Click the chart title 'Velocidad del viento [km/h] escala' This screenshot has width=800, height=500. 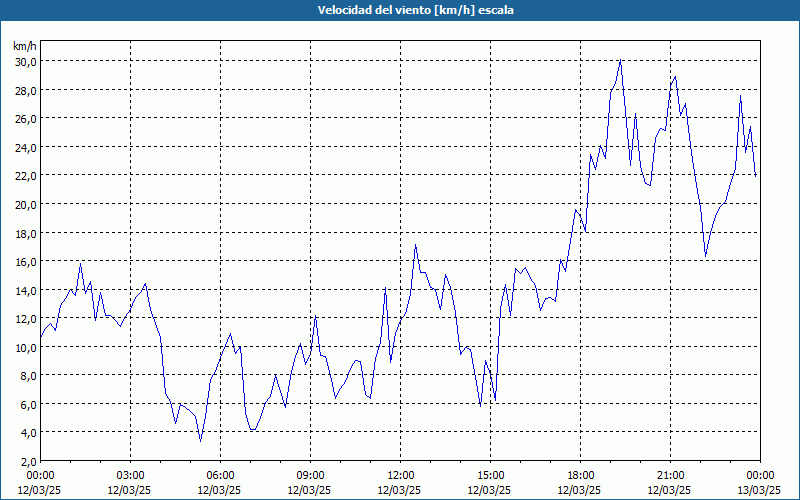coord(415,10)
